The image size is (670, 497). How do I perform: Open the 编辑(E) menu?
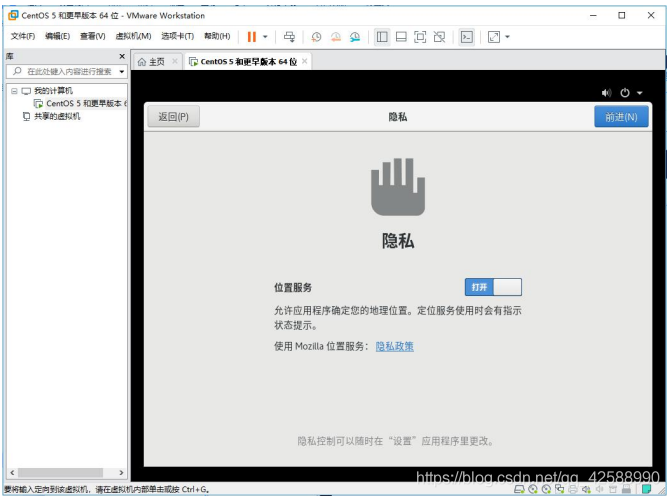tap(58, 36)
